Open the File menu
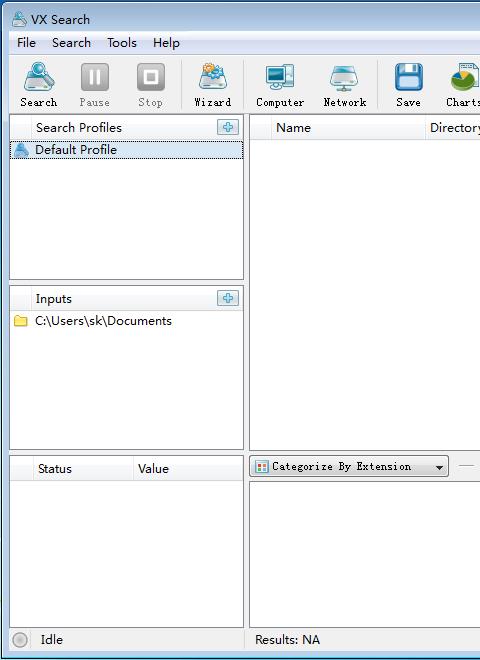Image resolution: width=480 pixels, height=660 pixels. pos(26,43)
